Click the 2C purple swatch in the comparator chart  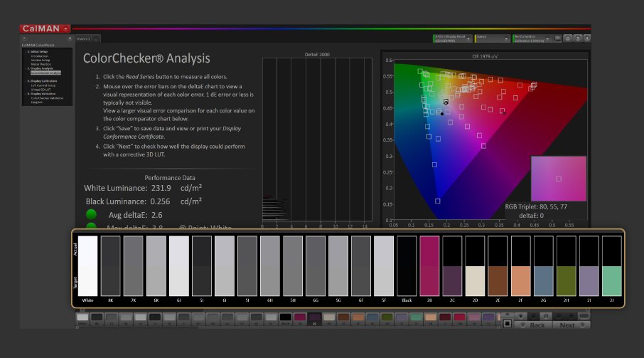pyautogui.click(x=452, y=266)
